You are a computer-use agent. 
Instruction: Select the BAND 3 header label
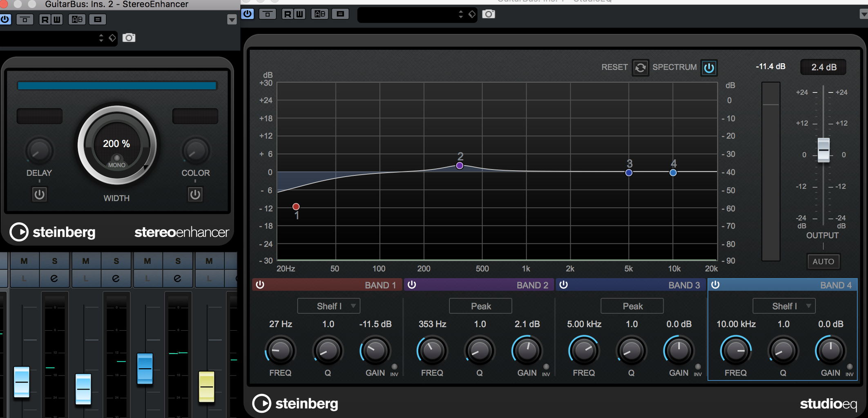(x=684, y=285)
